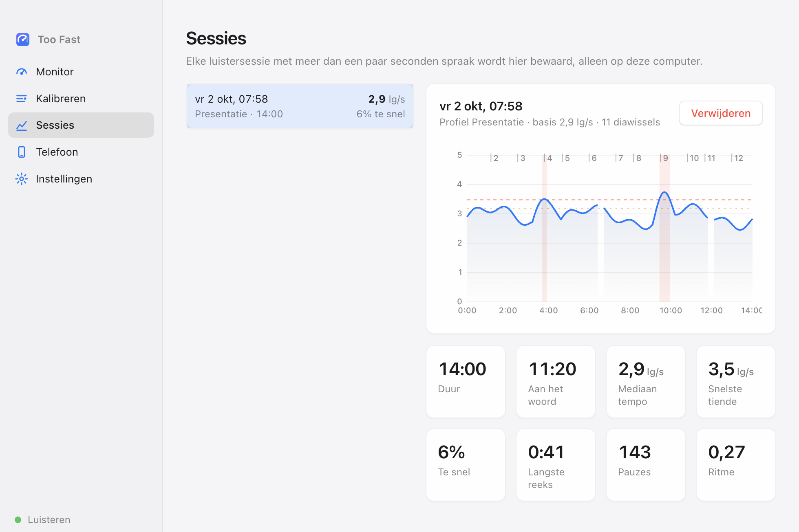Click slide marker 9 on chart

664,158
